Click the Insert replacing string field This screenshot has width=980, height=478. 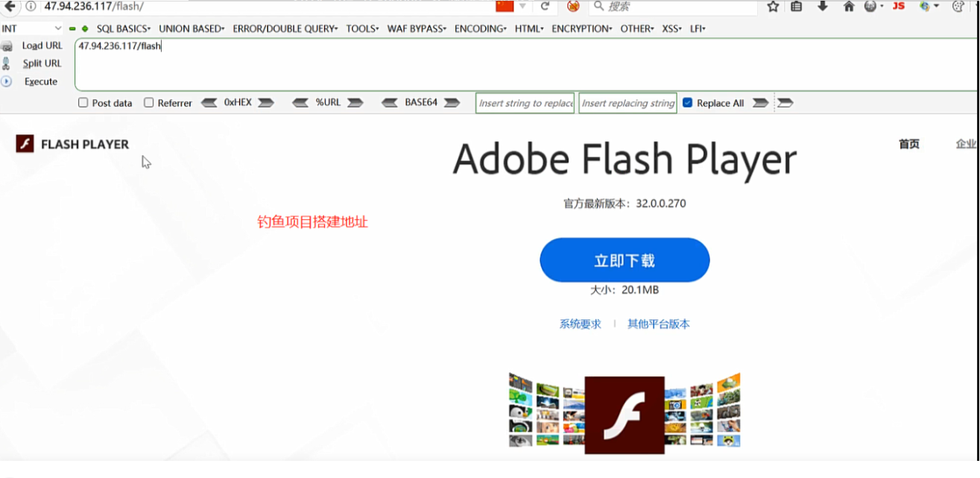click(x=627, y=103)
